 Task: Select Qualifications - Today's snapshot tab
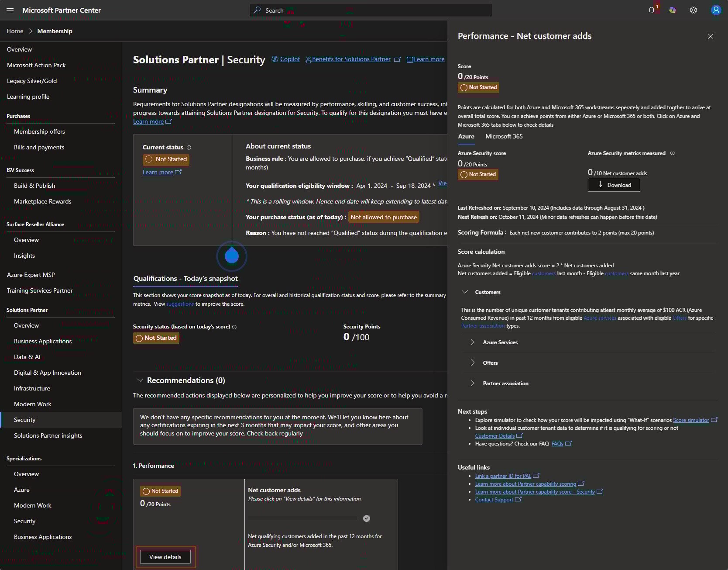point(185,279)
